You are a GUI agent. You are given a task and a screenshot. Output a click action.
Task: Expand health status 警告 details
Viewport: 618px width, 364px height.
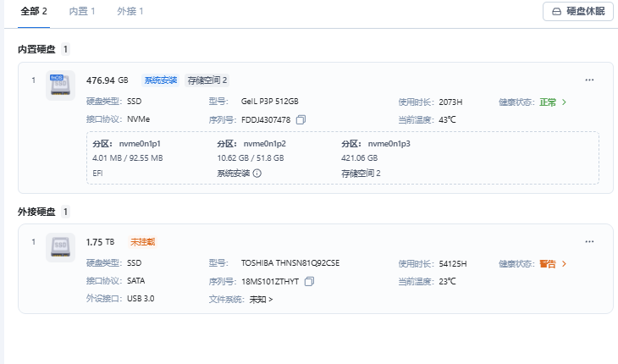click(x=565, y=264)
